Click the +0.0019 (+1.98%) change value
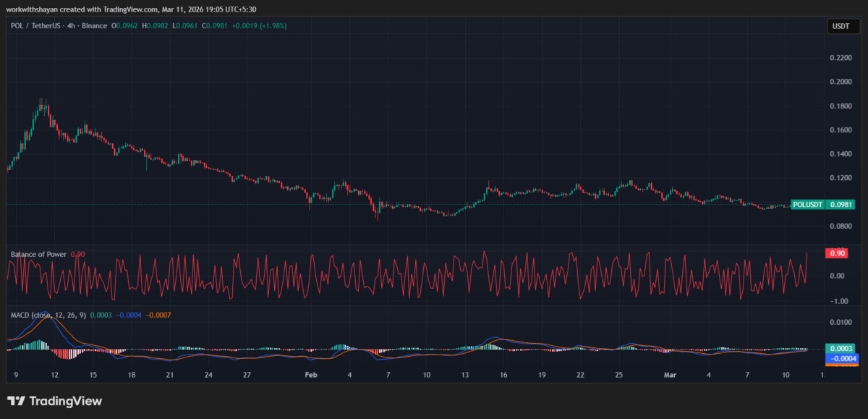This screenshot has width=868, height=419. (x=258, y=26)
